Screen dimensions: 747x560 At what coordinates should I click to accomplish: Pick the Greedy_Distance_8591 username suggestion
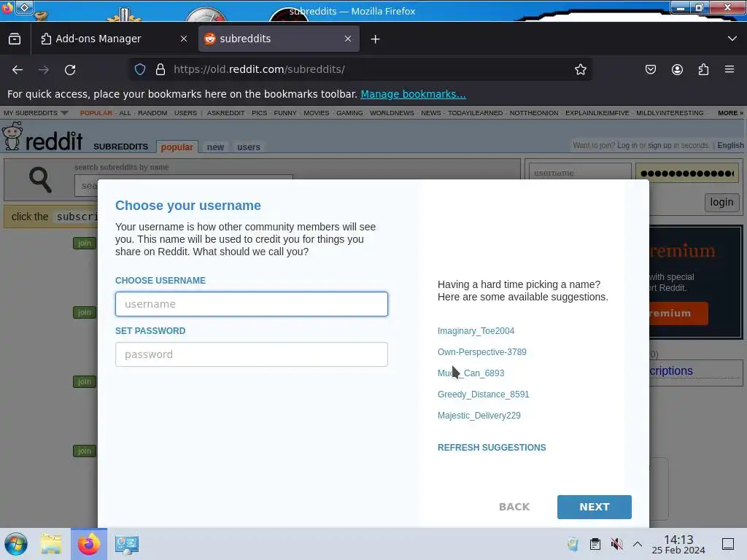click(x=483, y=394)
